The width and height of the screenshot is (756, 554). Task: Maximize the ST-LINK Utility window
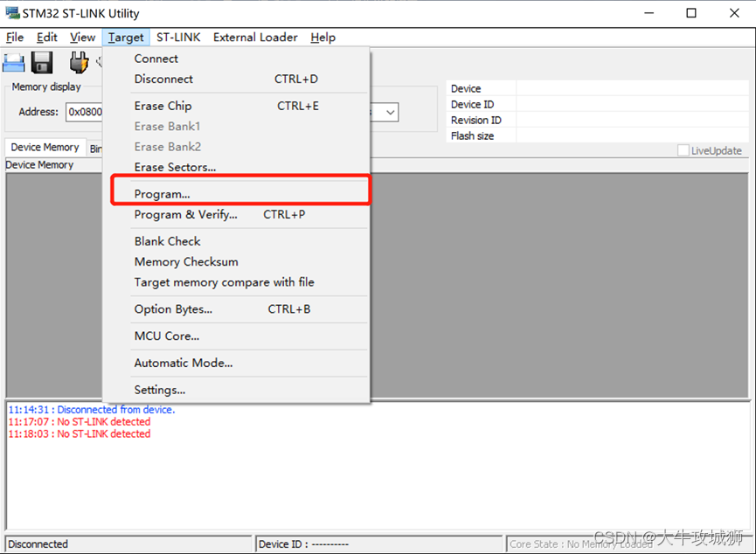click(x=691, y=13)
